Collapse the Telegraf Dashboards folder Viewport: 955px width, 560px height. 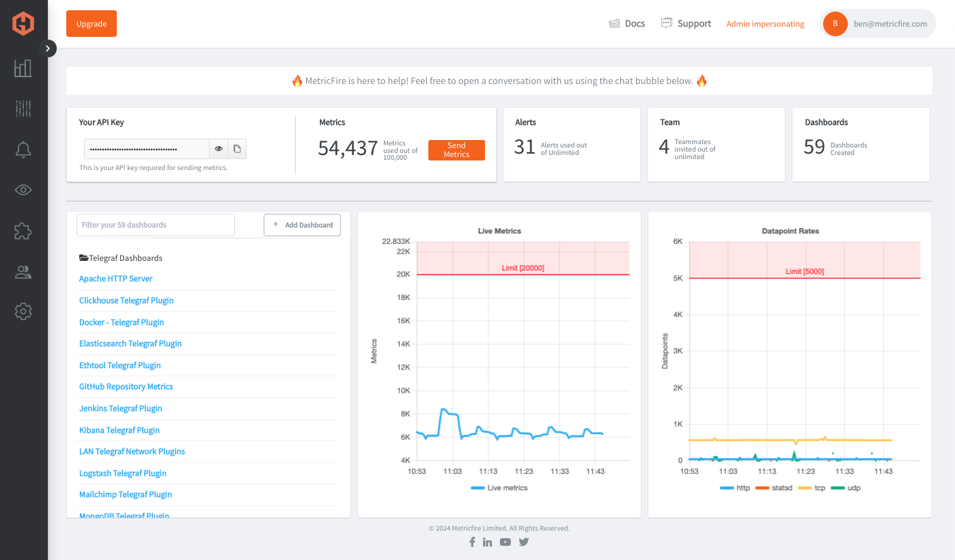121,258
